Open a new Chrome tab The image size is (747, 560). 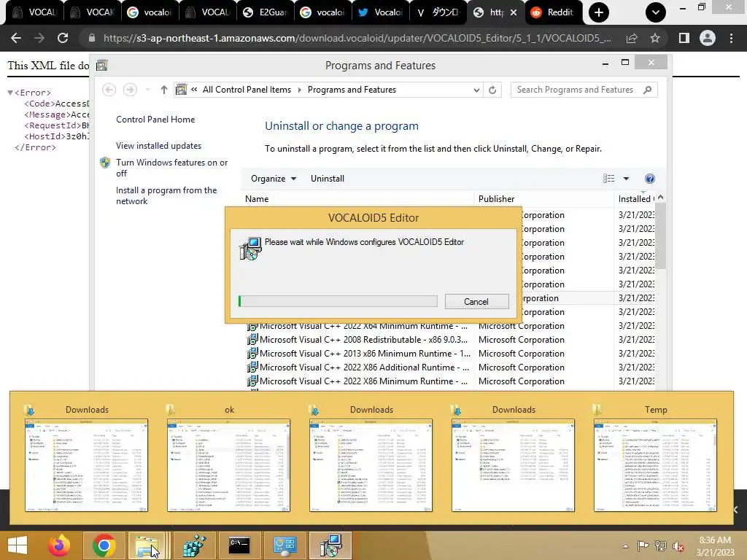coord(599,12)
